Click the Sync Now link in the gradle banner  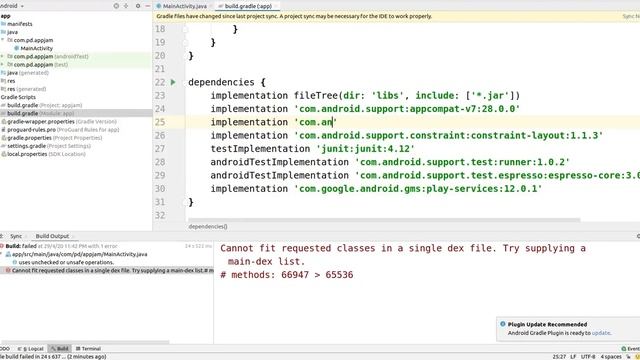pos(631,16)
